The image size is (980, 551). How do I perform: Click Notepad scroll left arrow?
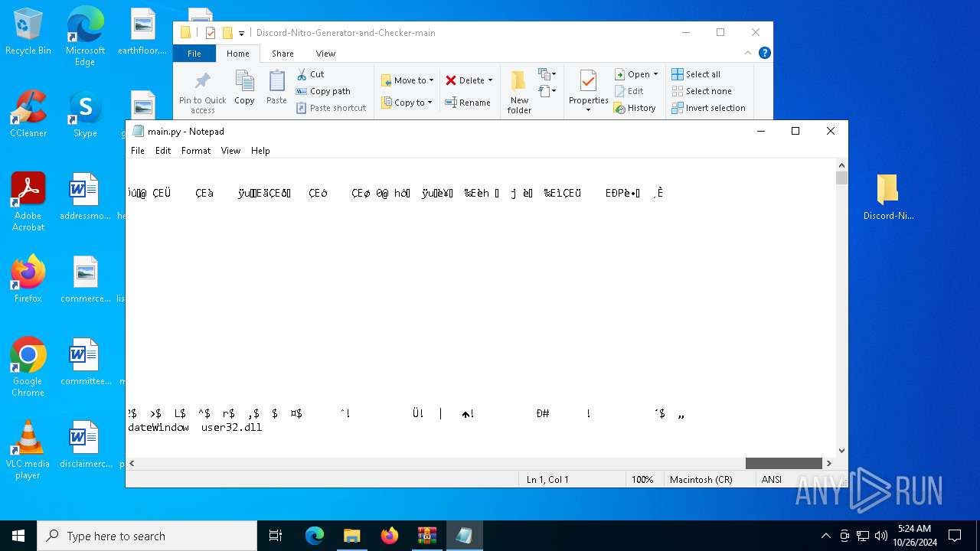pos(132,464)
